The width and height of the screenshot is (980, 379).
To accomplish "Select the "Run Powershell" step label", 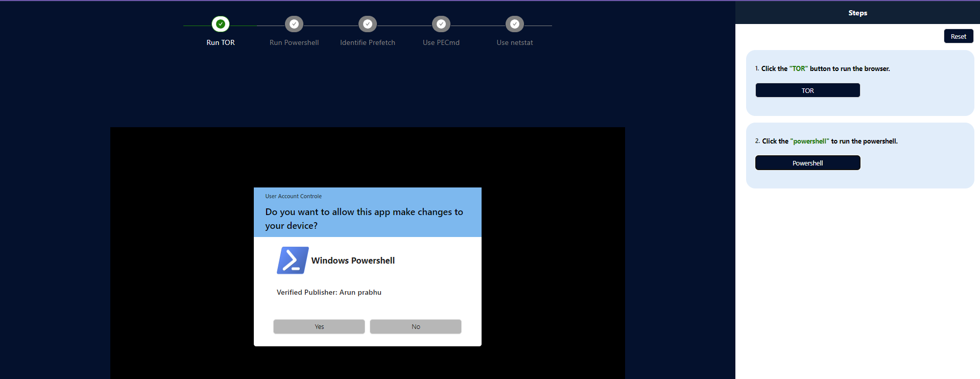I will [x=294, y=43].
